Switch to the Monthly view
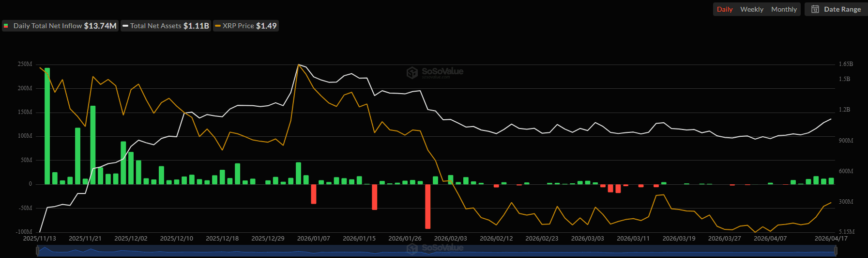Image resolution: width=868 pixels, height=258 pixels. tap(784, 9)
